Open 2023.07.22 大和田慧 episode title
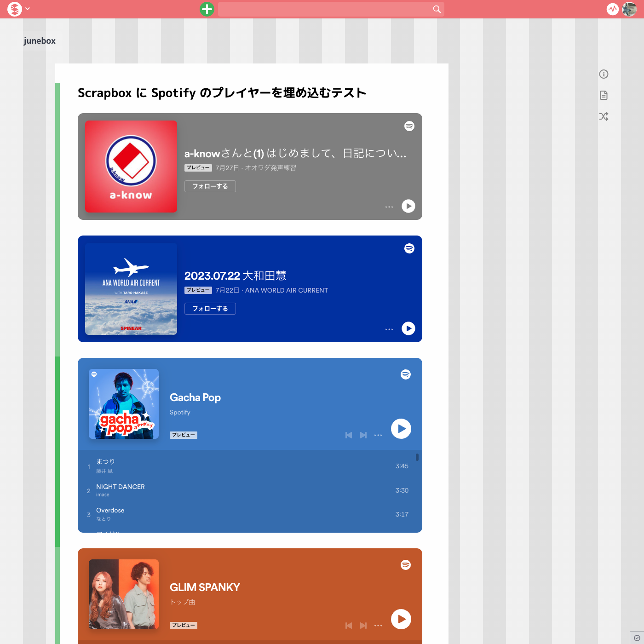 coord(236,276)
